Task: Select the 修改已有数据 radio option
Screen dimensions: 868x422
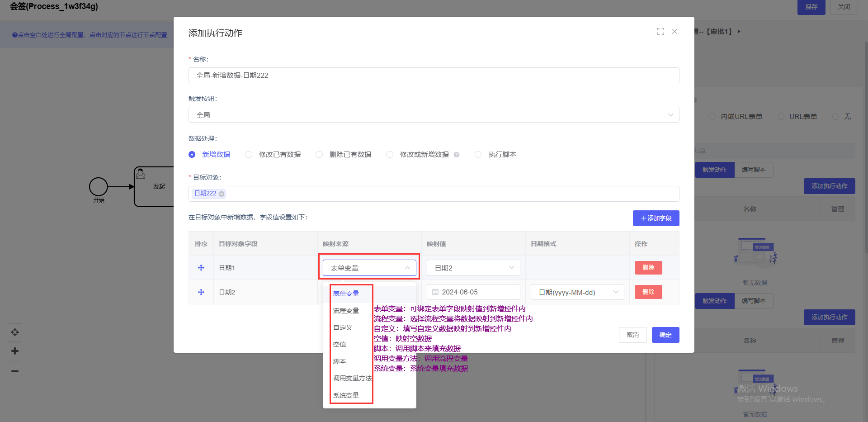Action: [249, 155]
